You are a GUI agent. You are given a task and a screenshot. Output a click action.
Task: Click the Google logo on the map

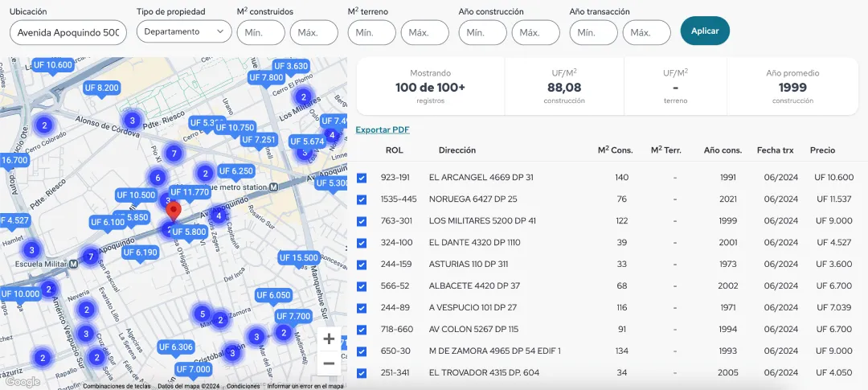pyautogui.click(x=22, y=382)
